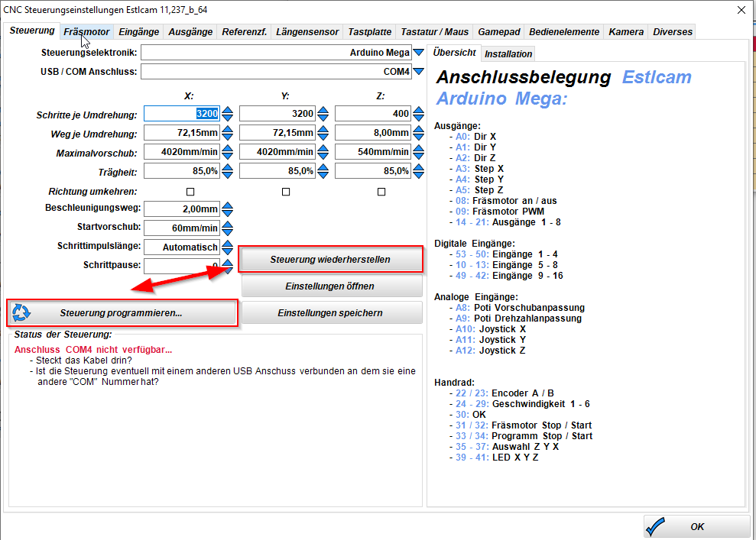Switch to the Ausgänge tab
Screen dimensions: 756x540
(190, 32)
